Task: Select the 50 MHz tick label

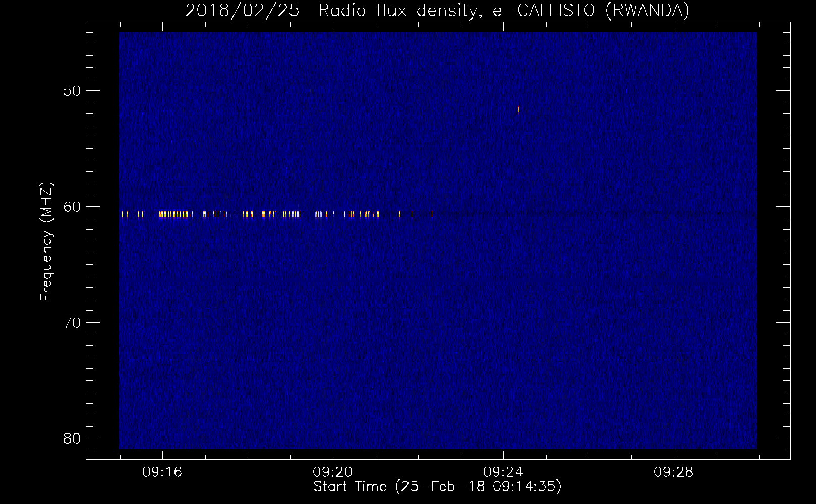Action: (72, 91)
